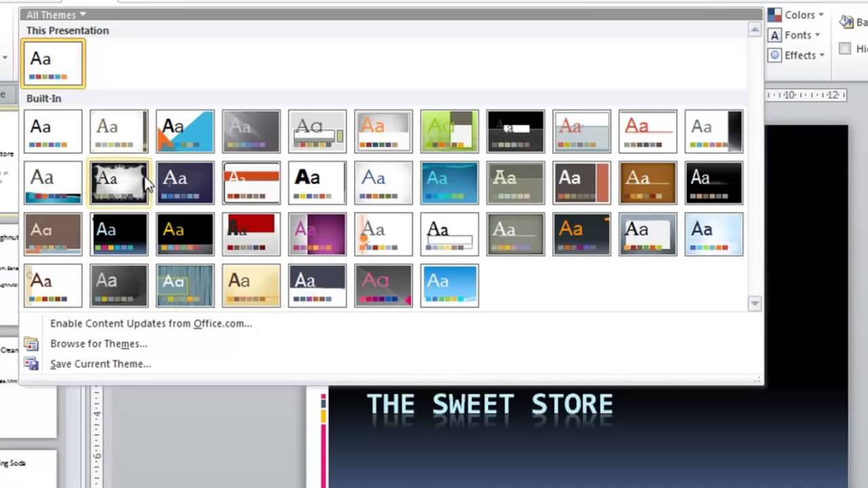Select the muted brown theme with beige Aa
This screenshot has height=488, width=868.
click(x=53, y=235)
